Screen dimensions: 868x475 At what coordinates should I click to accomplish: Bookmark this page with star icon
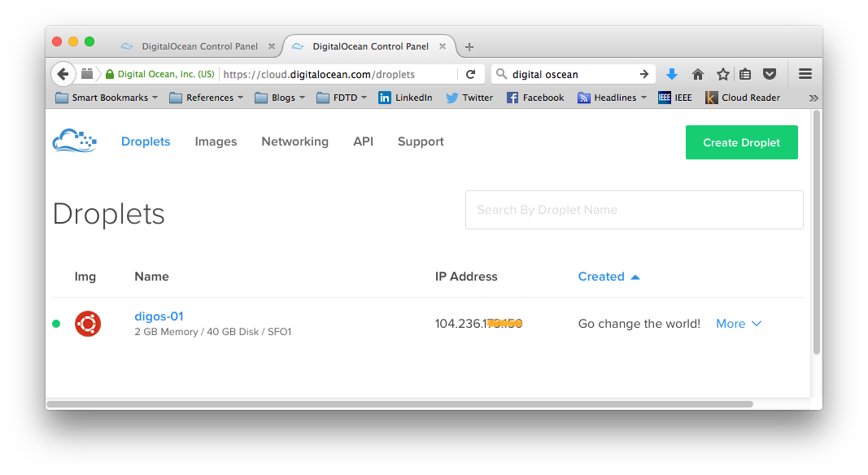click(x=722, y=74)
